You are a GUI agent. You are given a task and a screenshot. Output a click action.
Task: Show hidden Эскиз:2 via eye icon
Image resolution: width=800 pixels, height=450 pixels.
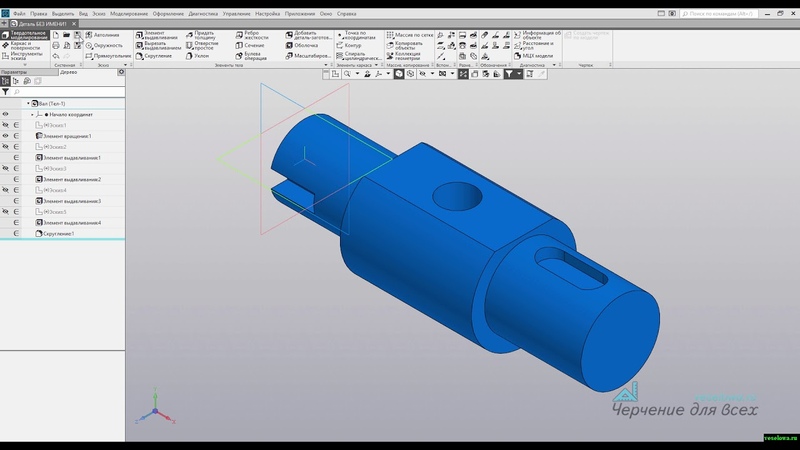pos(5,147)
